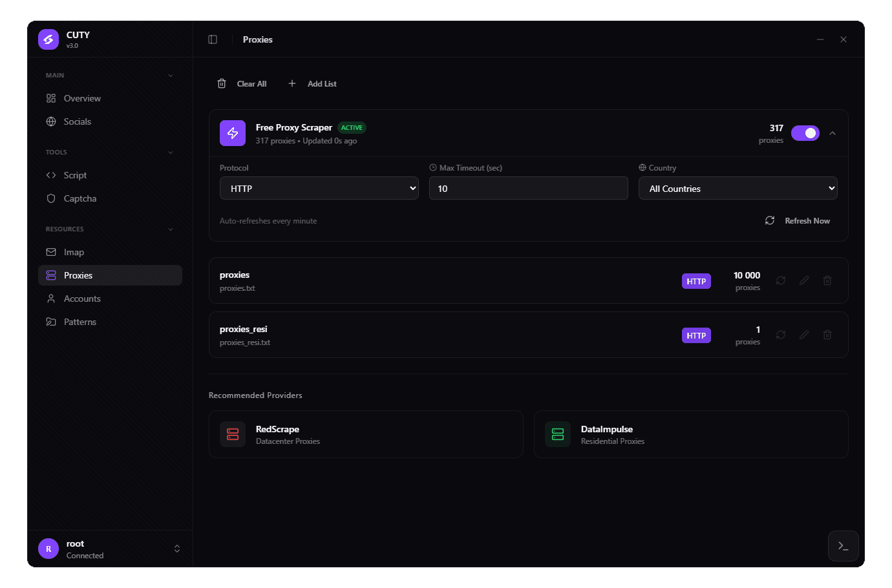Screen dimensions: 892x588
Task: Open the edit pencil icon for proxies_resi
Action: coord(803,335)
